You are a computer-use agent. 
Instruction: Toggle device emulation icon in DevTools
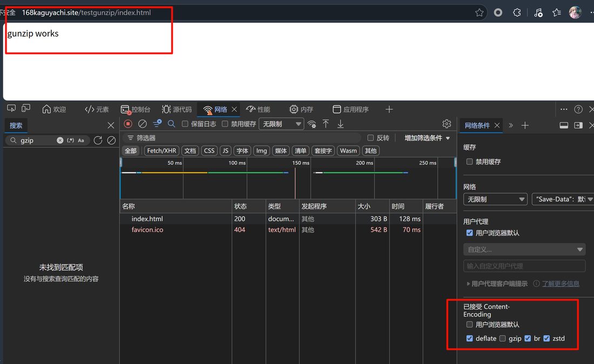(26, 109)
